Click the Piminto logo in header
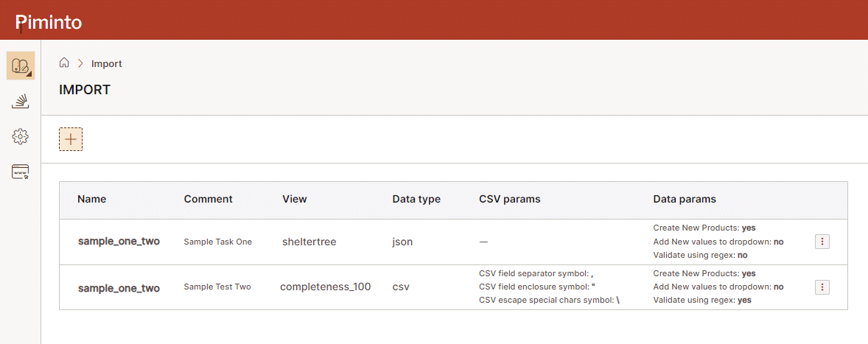 point(49,22)
